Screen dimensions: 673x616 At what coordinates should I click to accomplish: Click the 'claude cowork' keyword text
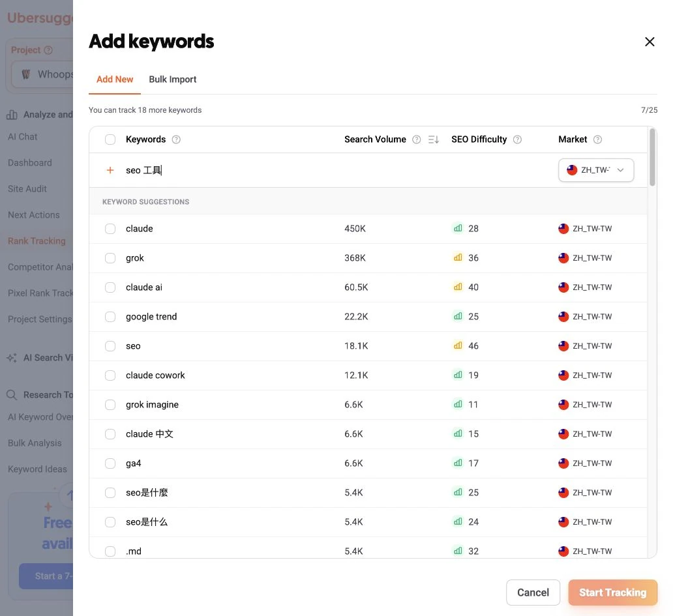pyautogui.click(x=155, y=375)
